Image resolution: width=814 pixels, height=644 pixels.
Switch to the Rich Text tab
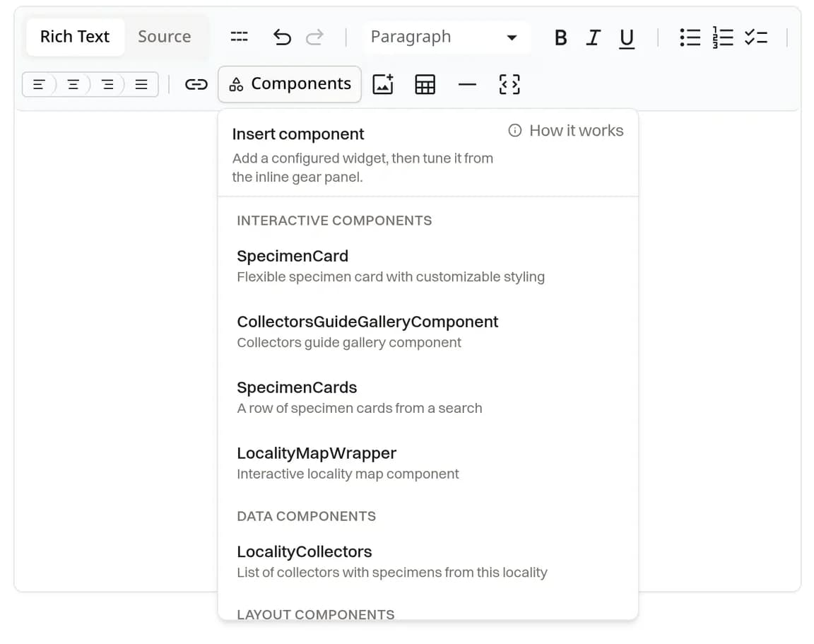[x=75, y=37]
